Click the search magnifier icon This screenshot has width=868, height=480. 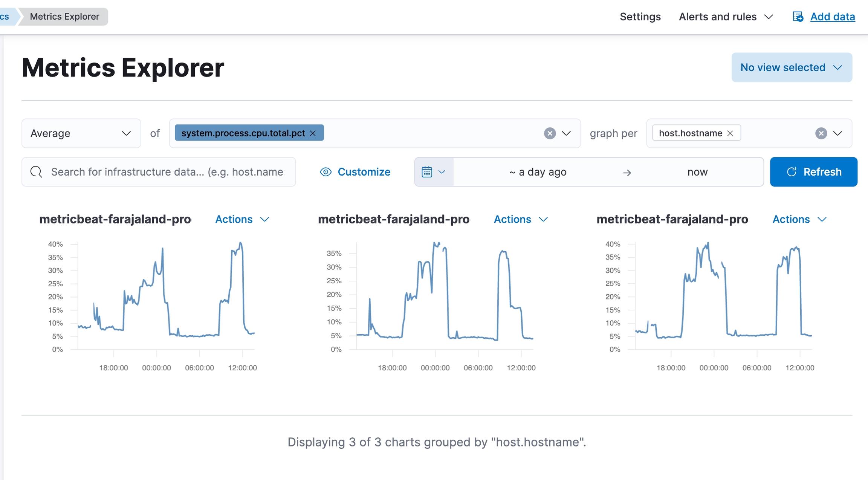coord(36,172)
